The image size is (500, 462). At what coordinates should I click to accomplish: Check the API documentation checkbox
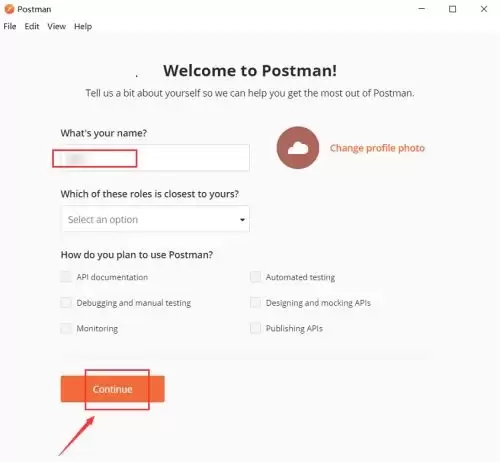coord(66,277)
